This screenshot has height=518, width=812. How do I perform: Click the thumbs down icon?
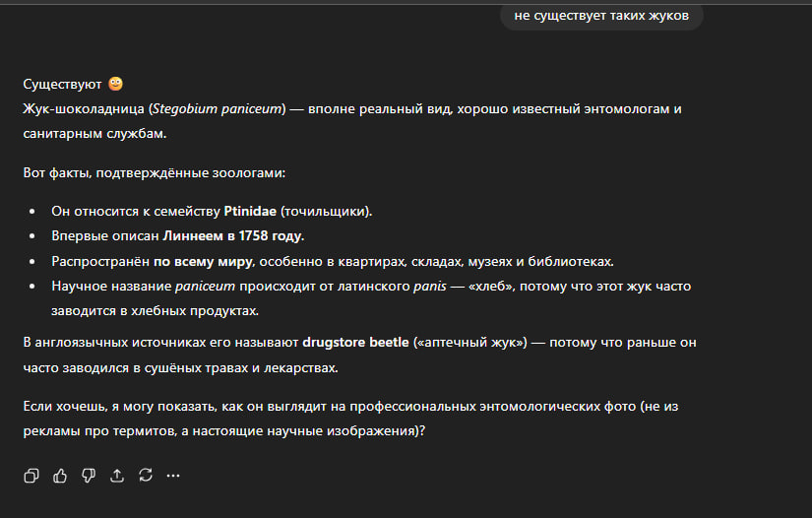(x=89, y=476)
